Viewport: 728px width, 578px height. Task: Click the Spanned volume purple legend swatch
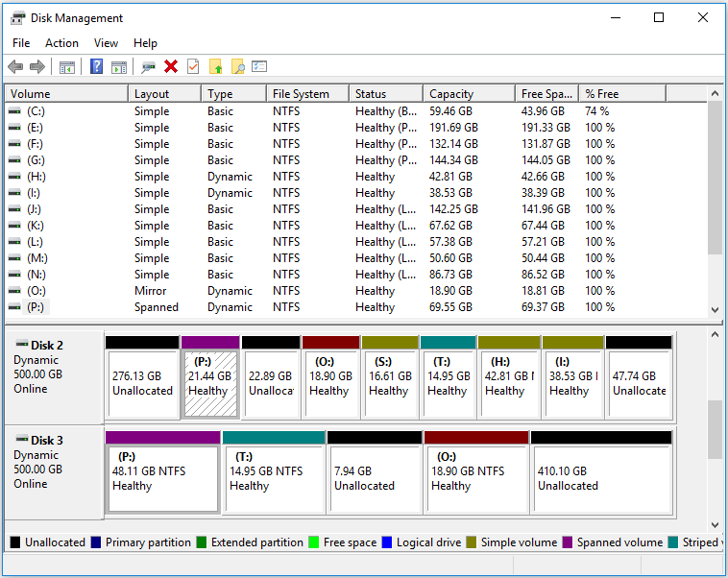coord(568,542)
